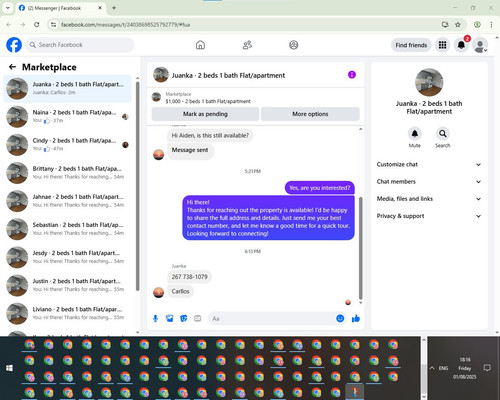500x400 pixels.
Task: Send a thumbs-up like
Action: click(356, 318)
